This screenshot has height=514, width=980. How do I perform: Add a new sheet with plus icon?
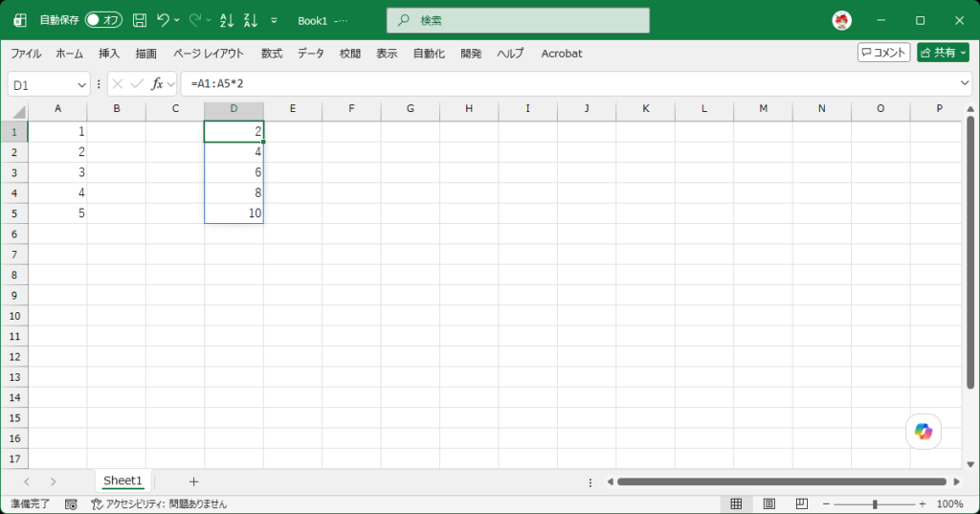193,481
